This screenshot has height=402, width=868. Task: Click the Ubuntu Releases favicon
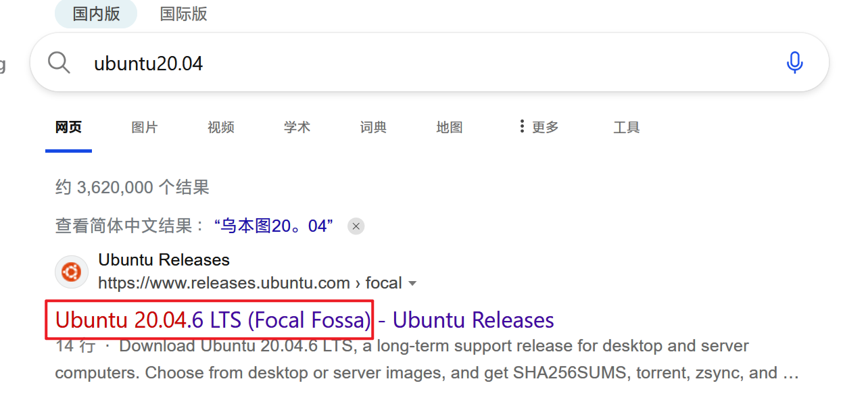[71, 272]
